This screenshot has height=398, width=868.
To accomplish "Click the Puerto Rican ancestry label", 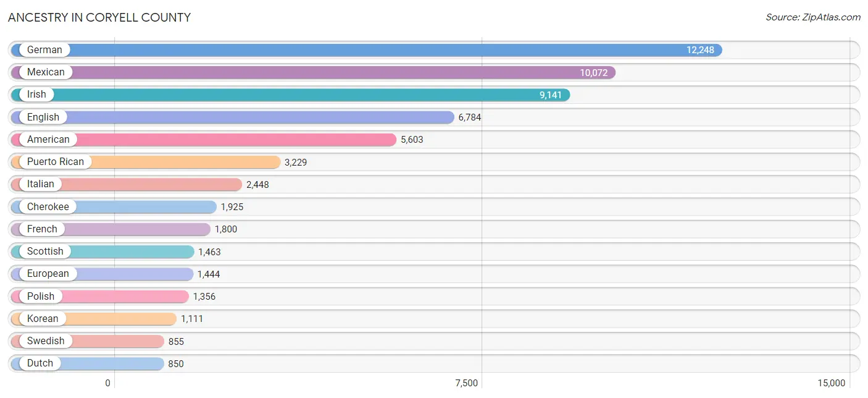I will 56,162.
